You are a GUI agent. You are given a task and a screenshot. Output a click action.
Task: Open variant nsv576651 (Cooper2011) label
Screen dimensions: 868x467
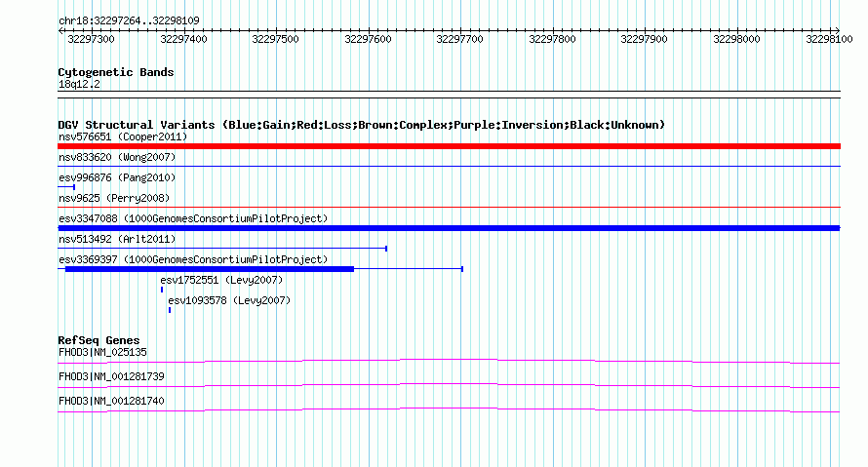pyautogui.click(x=123, y=136)
